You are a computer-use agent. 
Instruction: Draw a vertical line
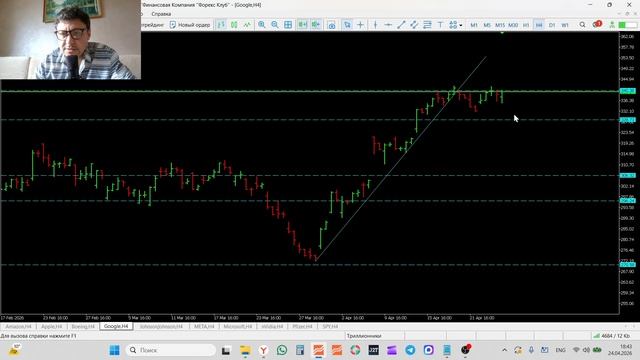(x=375, y=25)
